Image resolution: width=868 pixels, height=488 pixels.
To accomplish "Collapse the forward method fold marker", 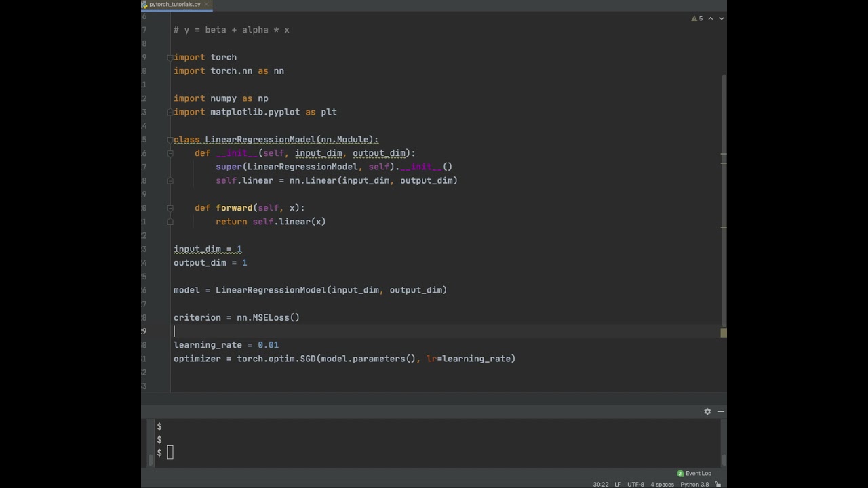I will (170, 208).
